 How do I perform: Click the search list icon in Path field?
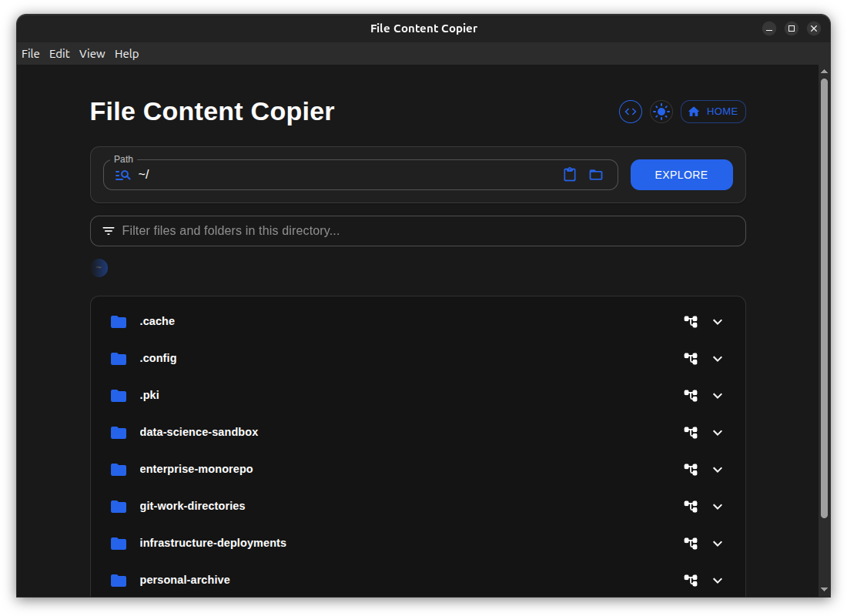point(122,175)
